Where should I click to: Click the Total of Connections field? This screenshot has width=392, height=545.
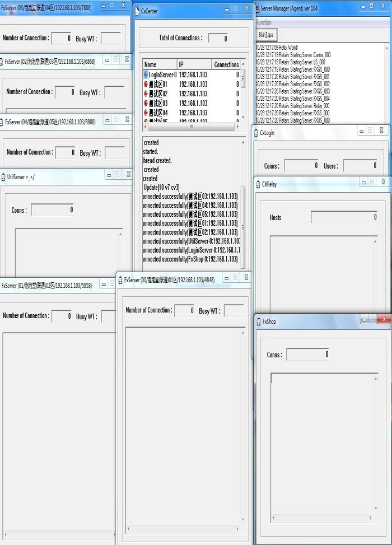(218, 39)
